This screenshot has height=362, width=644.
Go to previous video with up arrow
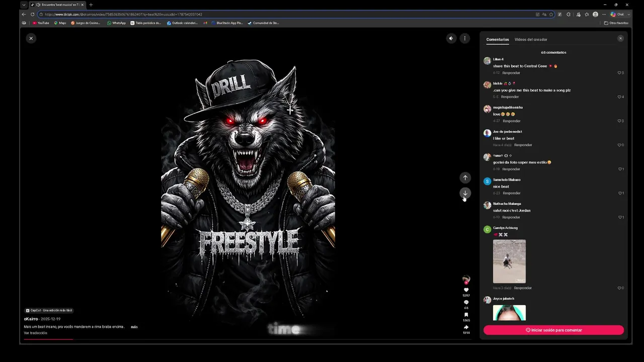coord(465,177)
